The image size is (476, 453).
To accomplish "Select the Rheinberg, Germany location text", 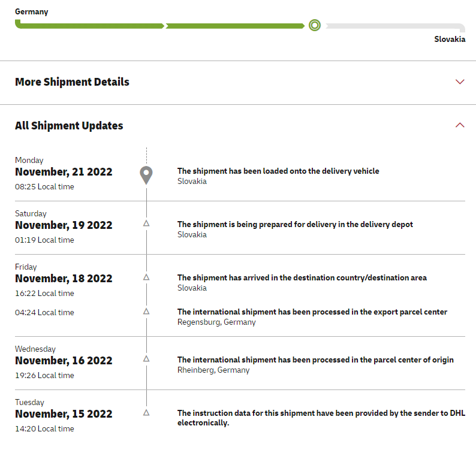I will click(x=213, y=370).
